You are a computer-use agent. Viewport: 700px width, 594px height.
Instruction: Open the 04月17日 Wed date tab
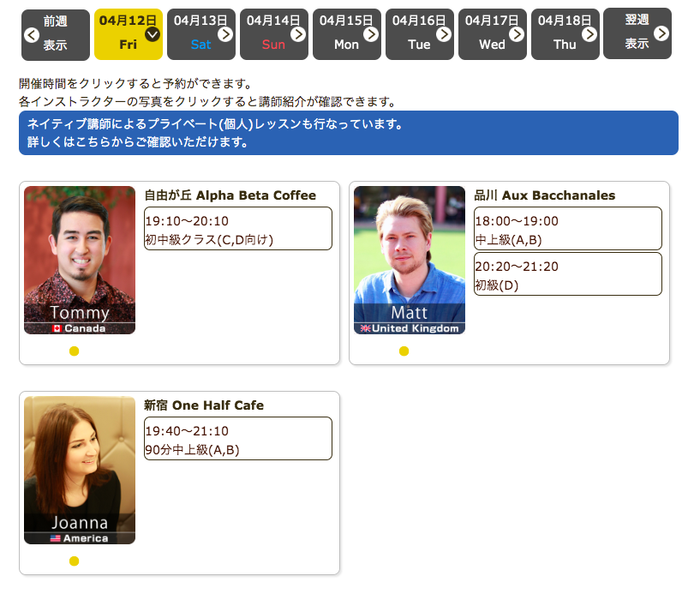492,34
